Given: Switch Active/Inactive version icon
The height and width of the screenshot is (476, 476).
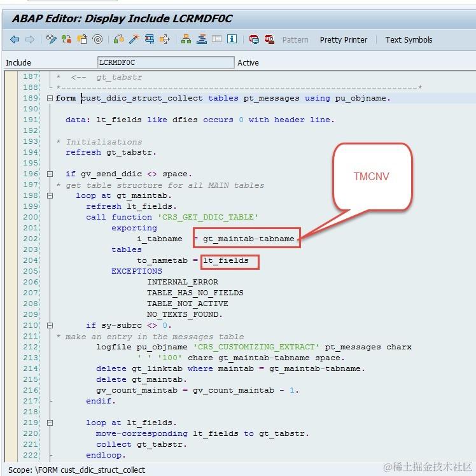Looking at the screenshot, I should click(x=67, y=39).
